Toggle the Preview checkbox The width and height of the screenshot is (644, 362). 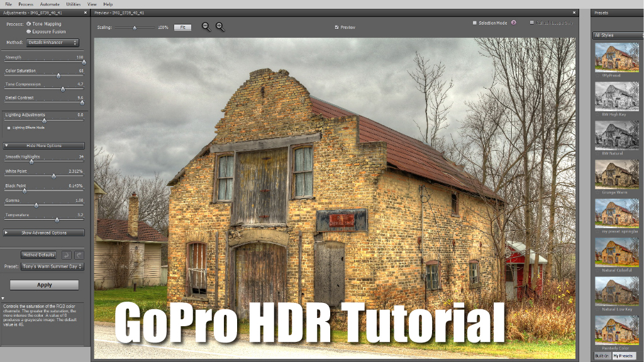click(337, 28)
